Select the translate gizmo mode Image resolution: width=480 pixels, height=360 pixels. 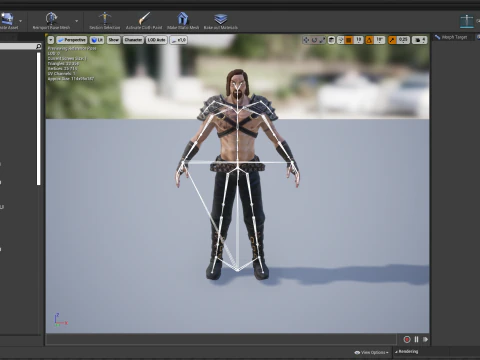(x=306, y=40)
